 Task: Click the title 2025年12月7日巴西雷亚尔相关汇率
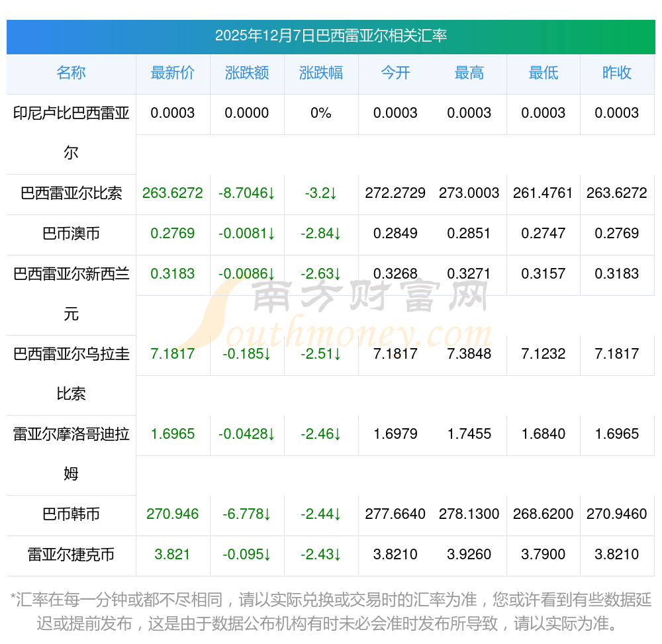330,36
